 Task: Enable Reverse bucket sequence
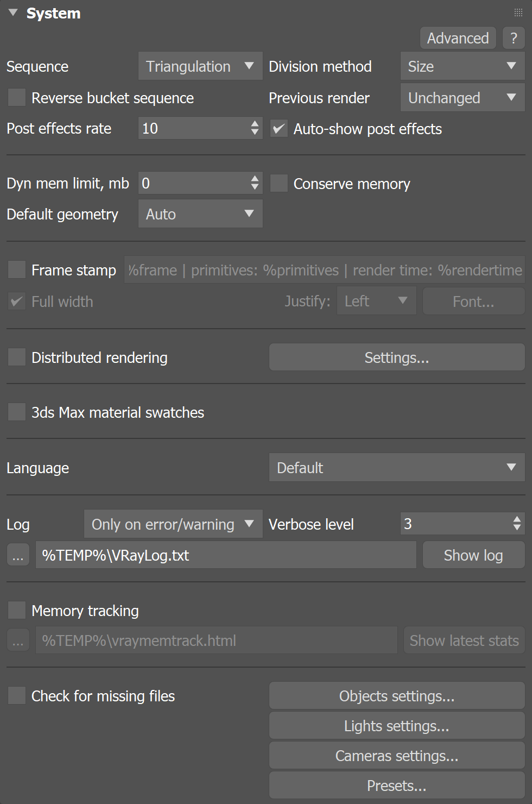16,97
